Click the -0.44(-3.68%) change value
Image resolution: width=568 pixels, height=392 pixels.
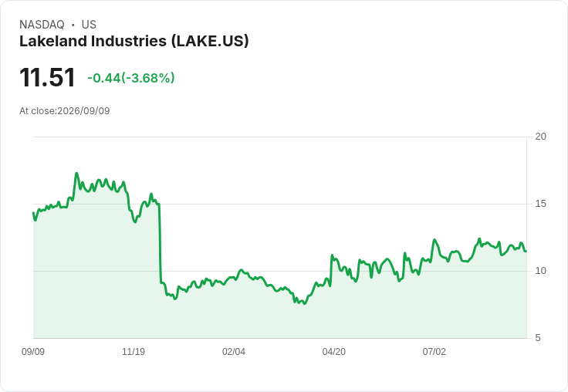[x=131, y=78]
